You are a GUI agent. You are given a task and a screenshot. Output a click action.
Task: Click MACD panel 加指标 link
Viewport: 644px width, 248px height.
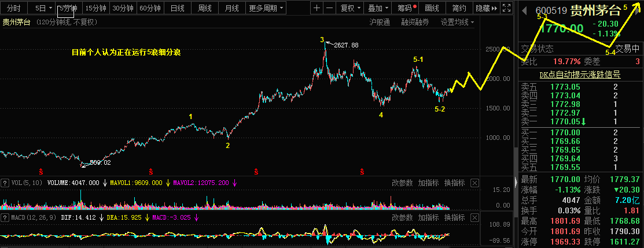[428, 217]
